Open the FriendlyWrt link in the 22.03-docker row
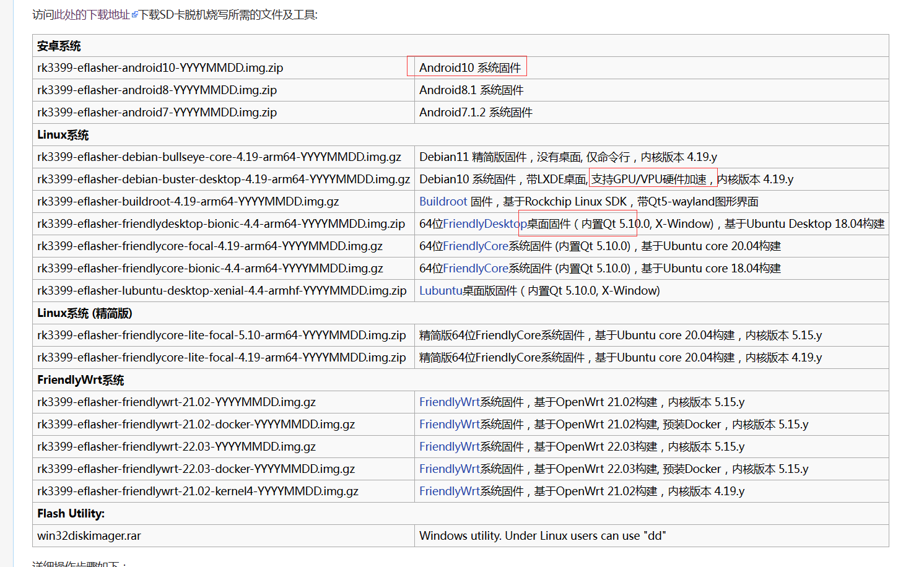Image resolution: width=924 pixels, height=567 pixels. tap(450, 469)
